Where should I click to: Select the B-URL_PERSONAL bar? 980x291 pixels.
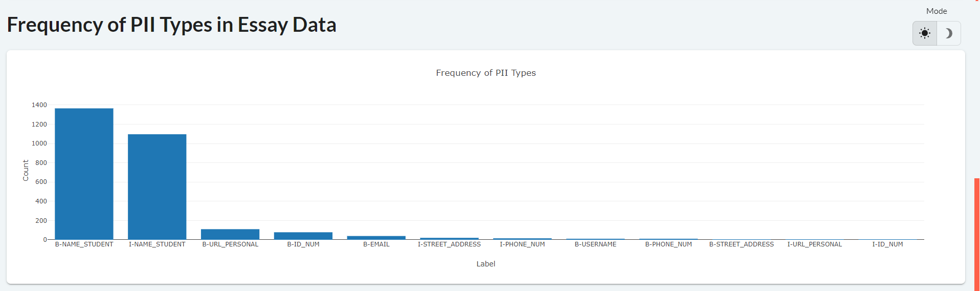tap(230, 234)
